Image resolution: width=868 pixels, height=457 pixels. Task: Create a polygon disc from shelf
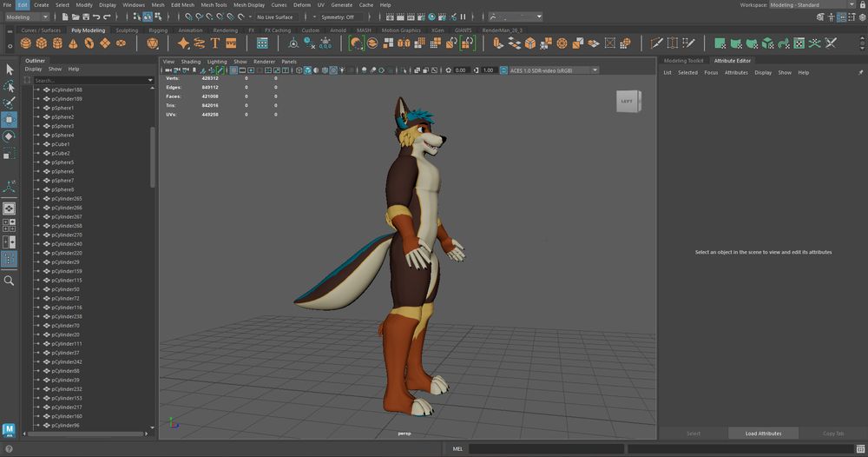(x=121, y=43)
